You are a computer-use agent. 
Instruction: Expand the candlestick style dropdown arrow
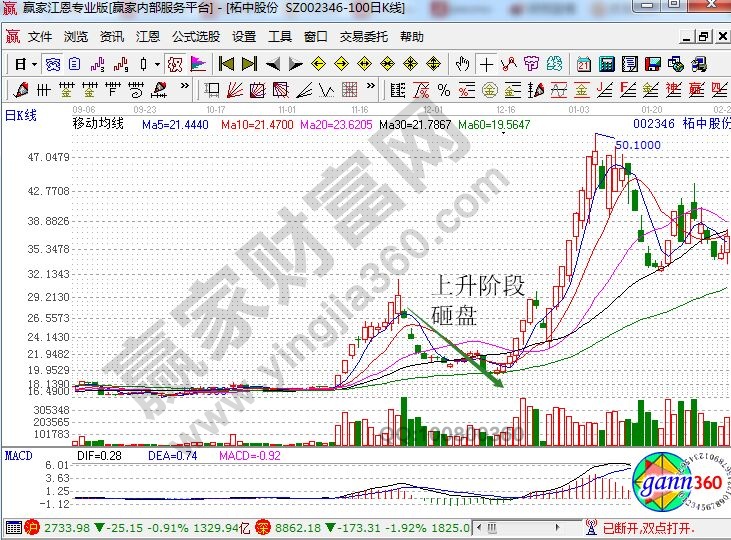pyautogui.click(x=157, y=64)
